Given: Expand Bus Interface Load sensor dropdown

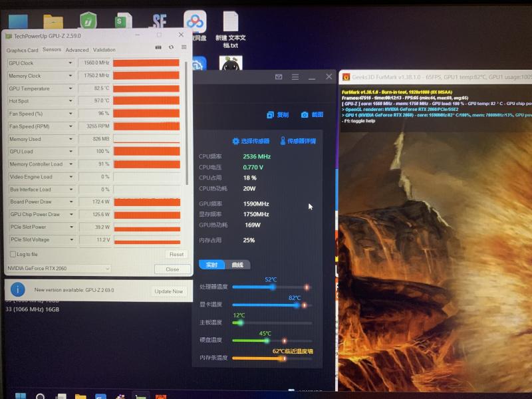Looking at the screenshot, I should 71,190.
